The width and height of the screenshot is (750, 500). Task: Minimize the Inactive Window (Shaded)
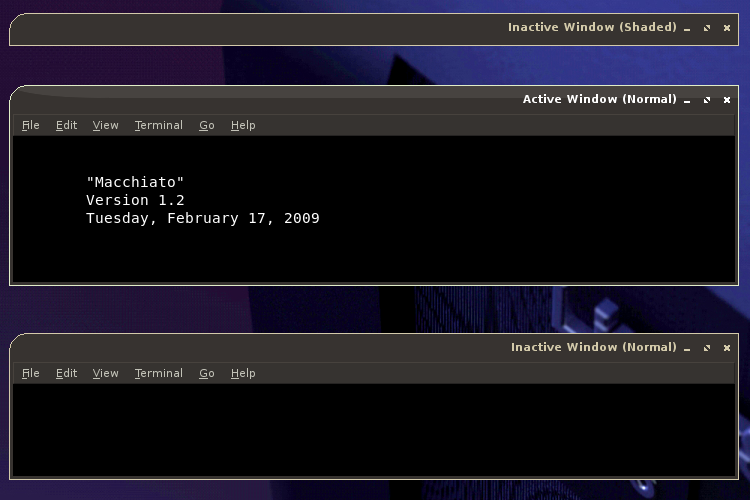687,28
